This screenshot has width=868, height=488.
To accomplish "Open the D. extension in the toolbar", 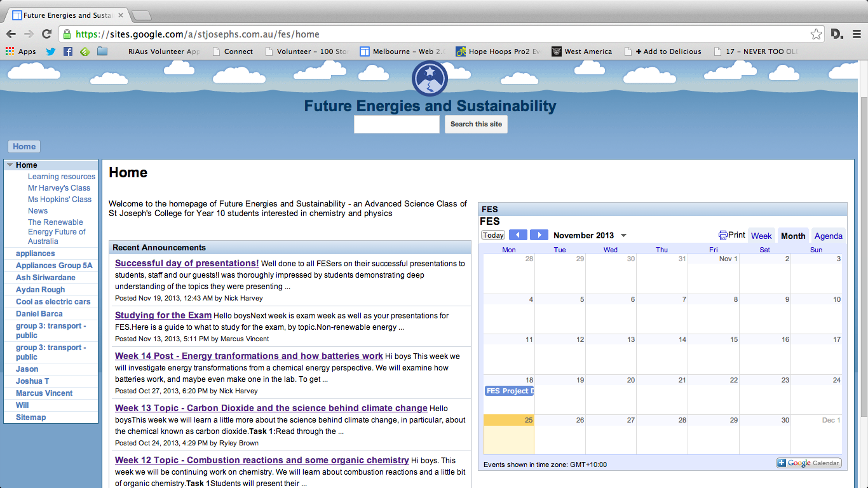I will (x=837, y=34).
